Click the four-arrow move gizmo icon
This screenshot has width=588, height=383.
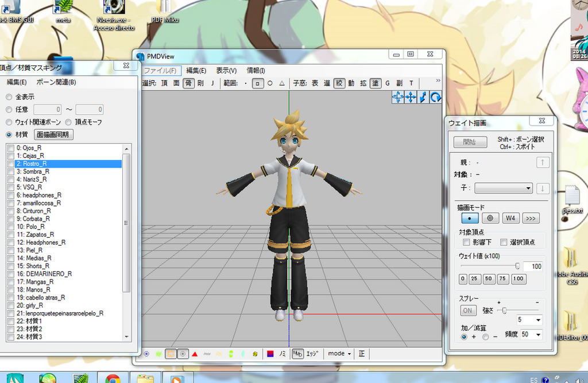(x=411, y=98)
